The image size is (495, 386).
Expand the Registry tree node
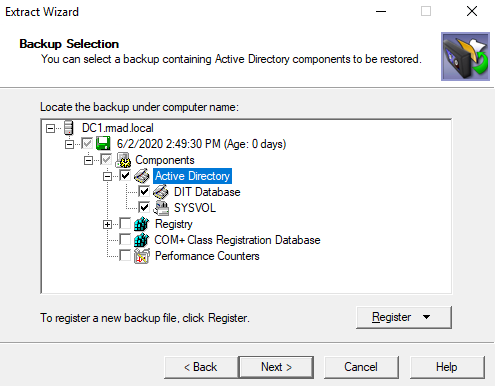tap(107, 225)
